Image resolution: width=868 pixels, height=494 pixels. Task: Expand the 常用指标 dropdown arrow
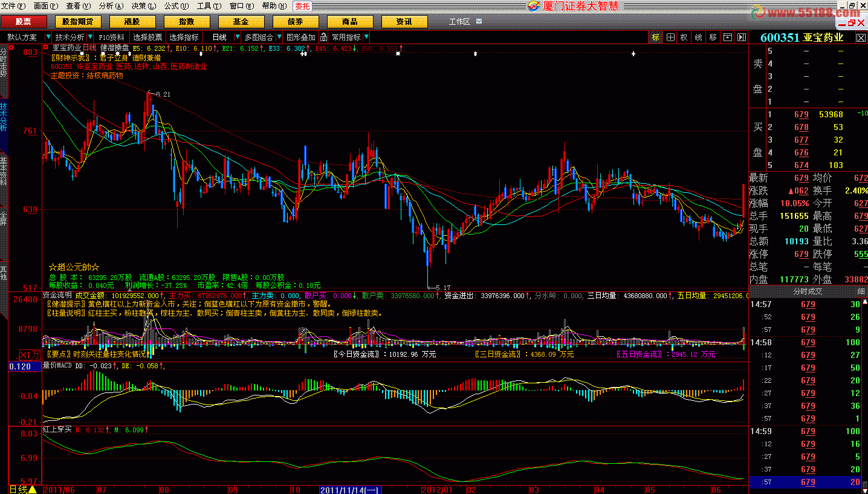[367, 37]
